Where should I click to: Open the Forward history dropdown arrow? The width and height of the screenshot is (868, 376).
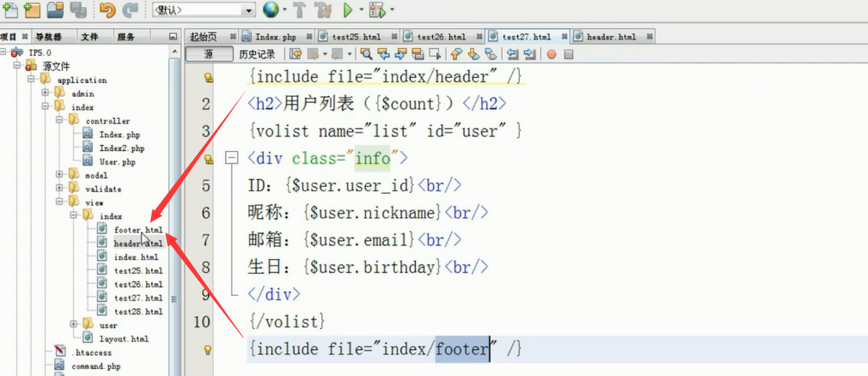[x=349, y=54]
